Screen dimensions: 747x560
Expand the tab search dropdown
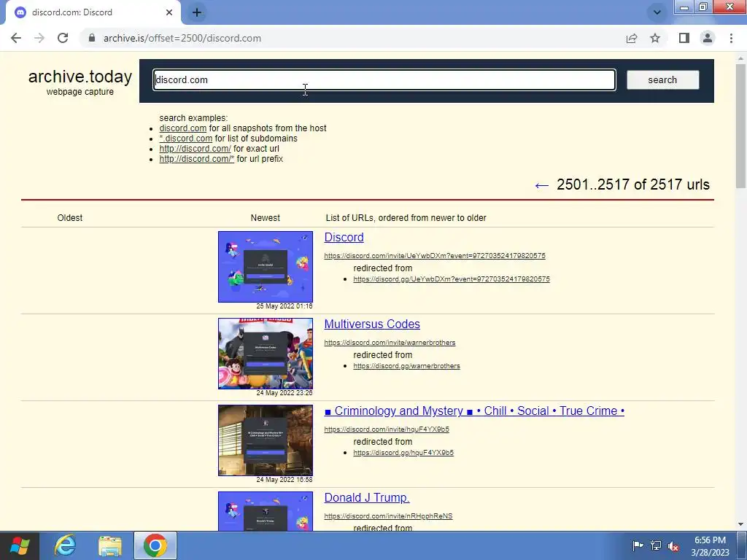tap(657, 12)
